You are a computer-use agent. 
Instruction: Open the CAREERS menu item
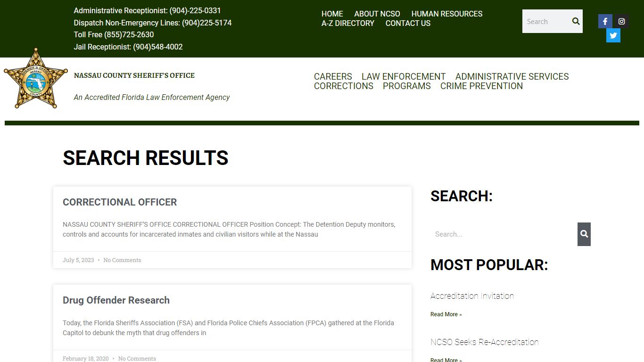click(333, 76)
